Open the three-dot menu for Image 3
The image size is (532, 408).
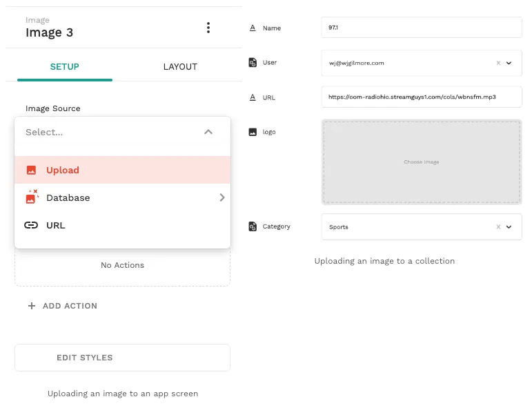[208, 28]
